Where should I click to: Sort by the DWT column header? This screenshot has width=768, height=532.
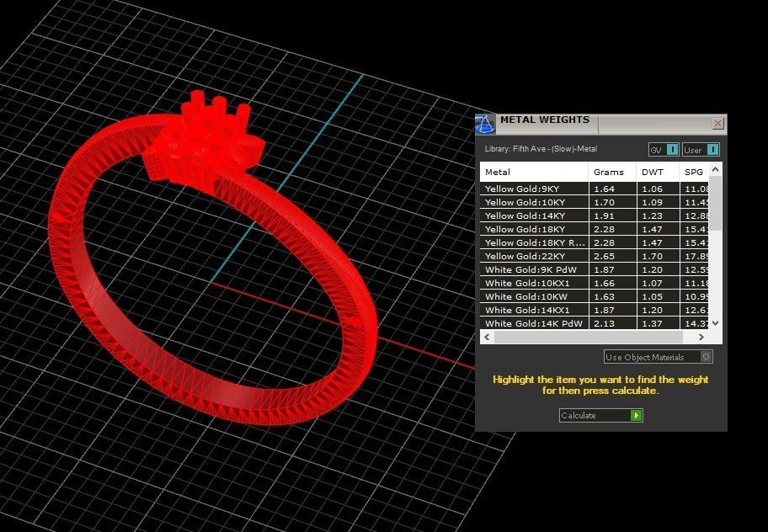[x=658, y=172]
